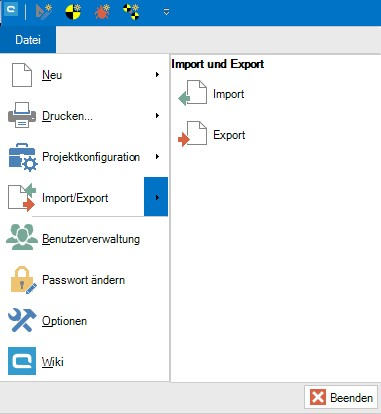The width and height of the screenshot is (381, 414).
Task: Select the Import/Export menu item
Action: click(75, 198)
